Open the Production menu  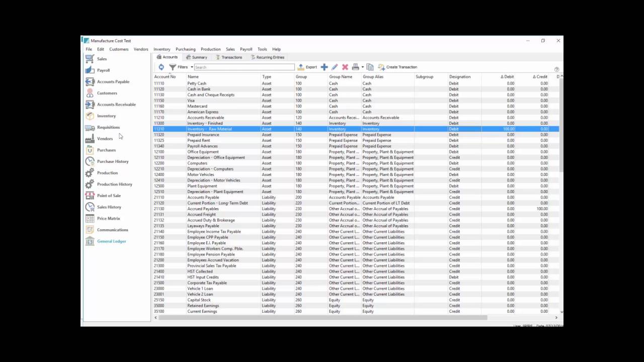point(211,49)
